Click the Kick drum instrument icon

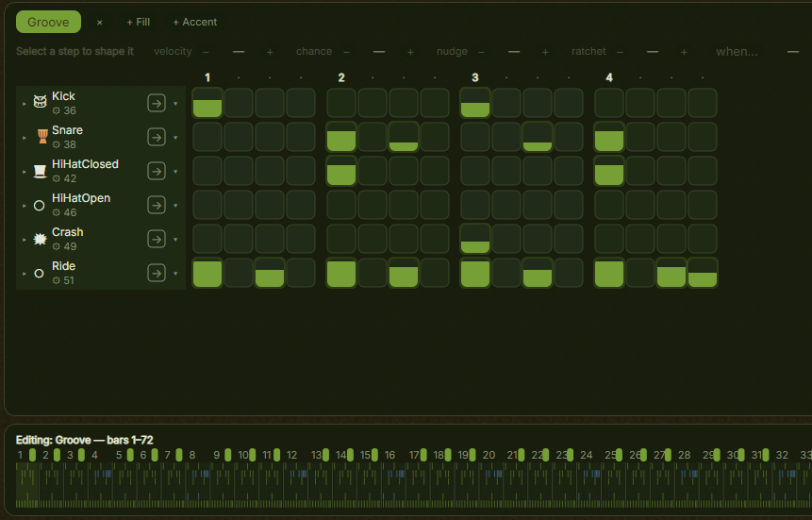(x=40, y=102)
